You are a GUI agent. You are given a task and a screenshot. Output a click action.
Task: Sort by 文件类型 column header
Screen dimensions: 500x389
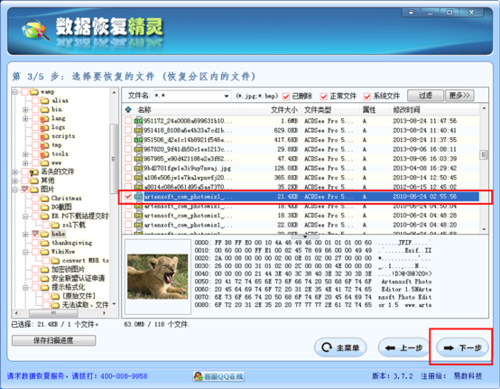pyautogui.click(x=318, y=110)
